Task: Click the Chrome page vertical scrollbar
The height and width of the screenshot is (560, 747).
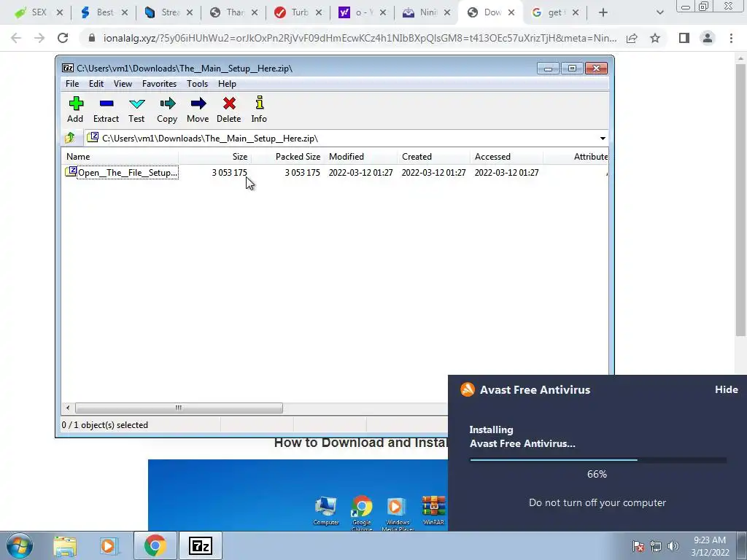Action: point(740,200)
